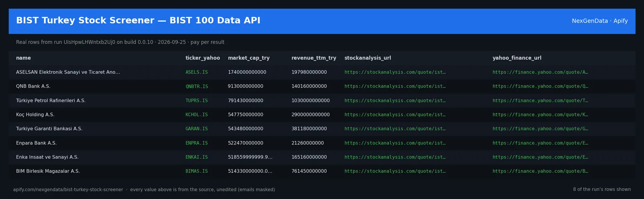This screenshot has height=199, width=644.
Task: Click the BIST Turkey Stock Screener title
Action: pos(138,20)
